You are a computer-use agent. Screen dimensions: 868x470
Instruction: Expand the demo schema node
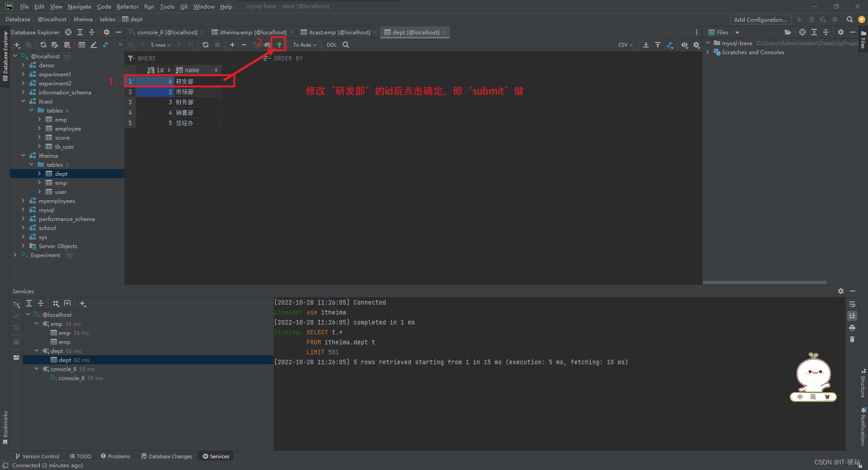(24, 65)
